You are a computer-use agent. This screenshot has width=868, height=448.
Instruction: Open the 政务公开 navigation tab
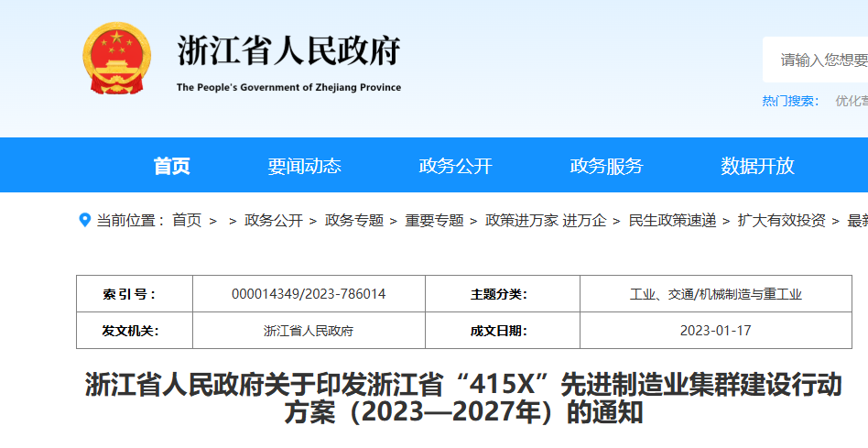[456, 166]
